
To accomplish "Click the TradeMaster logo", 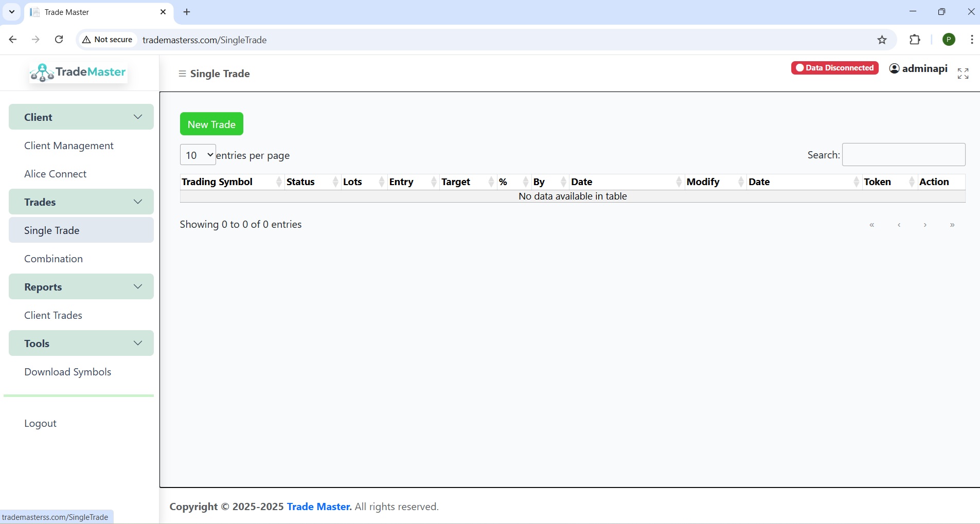I will pos(78,73).
